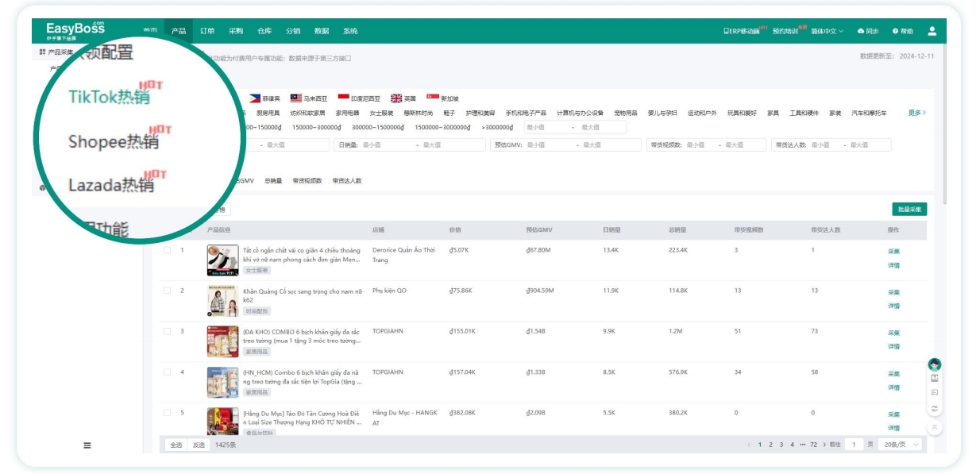Open the 仓库 top menu tab
Viewport: 980px width, 474px height.
point(264,31)
